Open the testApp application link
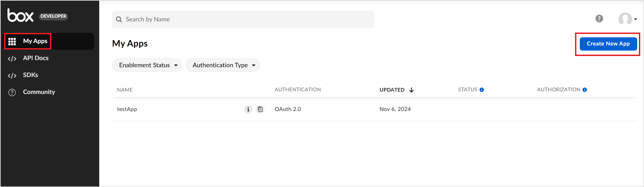 (x=127, y=109)
